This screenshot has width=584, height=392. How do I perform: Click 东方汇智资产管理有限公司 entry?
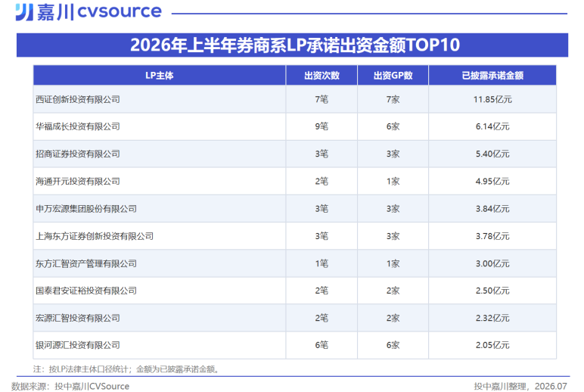pyautogui.click(x=86, y=264)
